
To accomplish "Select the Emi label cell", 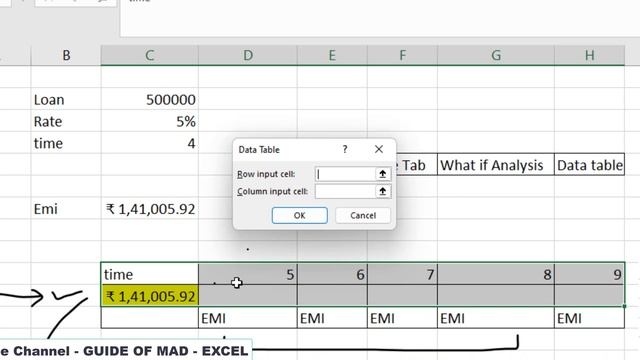I will pos(66,209).
